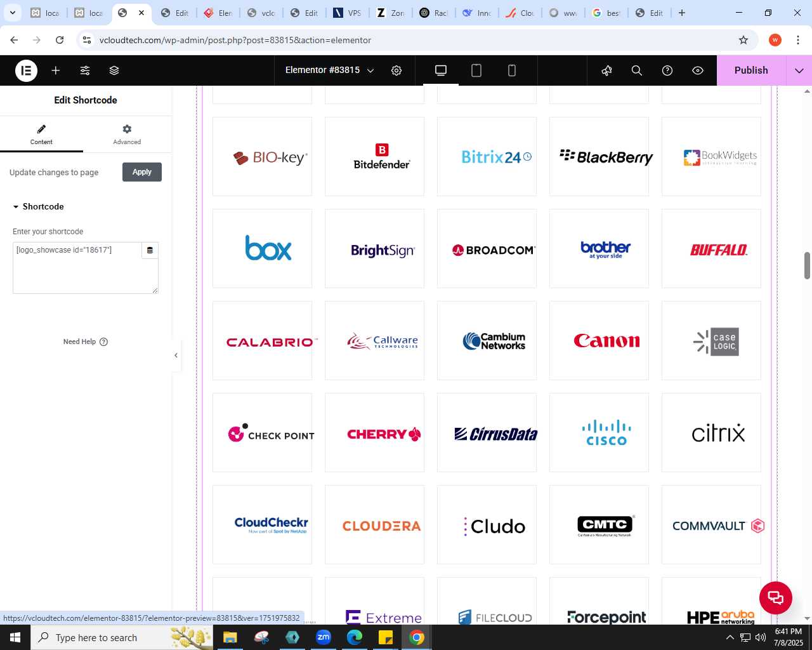
Task: Open Microsoft Edge from the taskbar
Action: pos(355,637)
